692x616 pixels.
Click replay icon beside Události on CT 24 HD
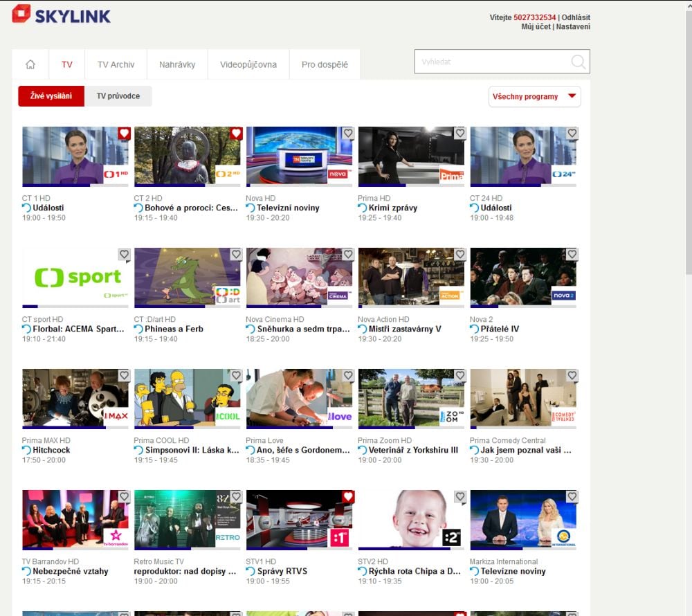pyautogui.click(x=475, y=208)
